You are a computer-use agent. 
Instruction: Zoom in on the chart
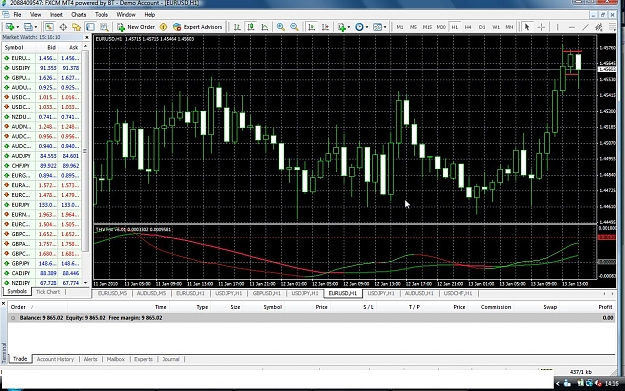tap(281, 27)
